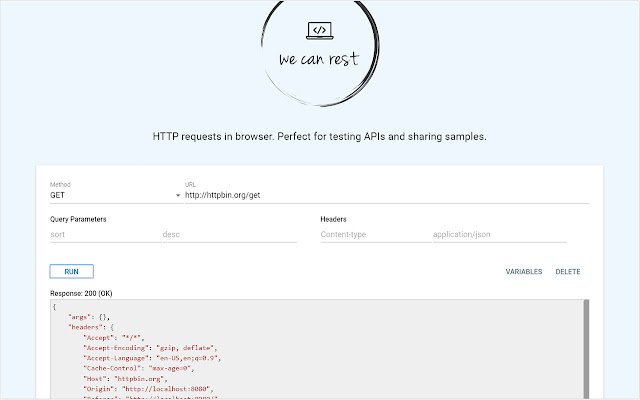The height and width of the screenshot is (400, 640).
Task: Click the "Accept-Language" response line
Action: click(x=152, y=358)
